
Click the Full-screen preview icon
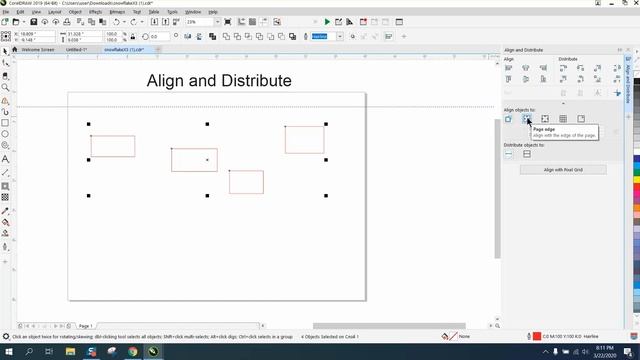[228, 22]
